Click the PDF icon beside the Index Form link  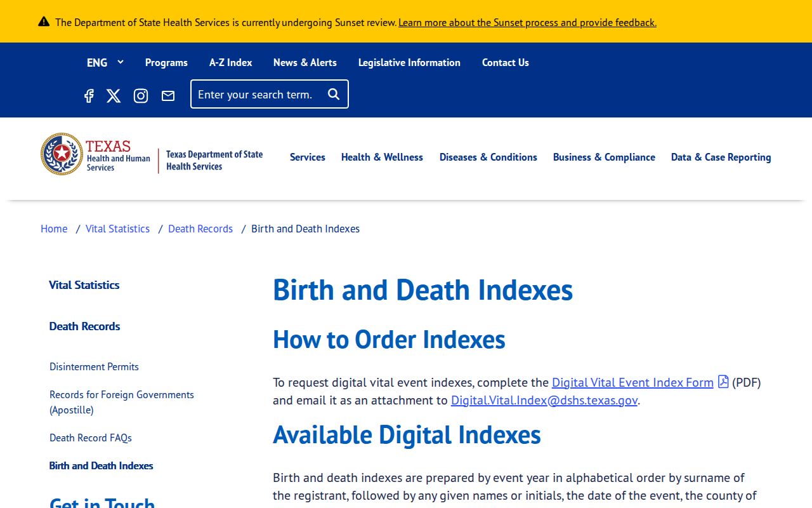(x=723, y=382)
